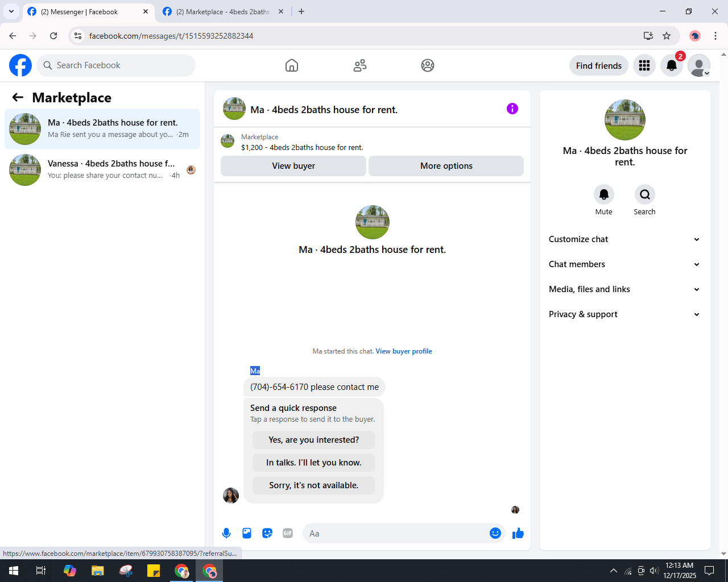The height and width of the screenshot is (582, 728).
Task: Open the Windows notification center
Action: [x=709, y=571]
